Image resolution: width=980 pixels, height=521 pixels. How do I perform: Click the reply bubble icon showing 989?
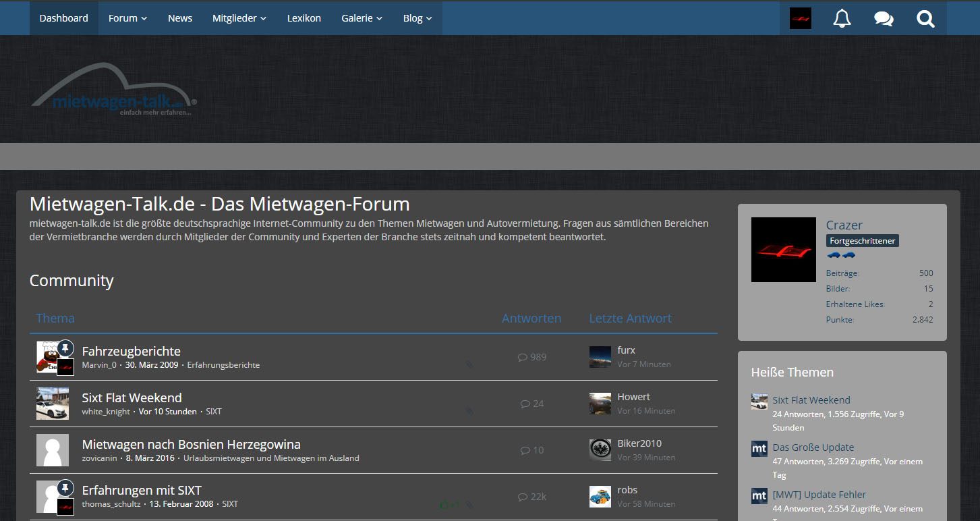(x=522, y=357)
